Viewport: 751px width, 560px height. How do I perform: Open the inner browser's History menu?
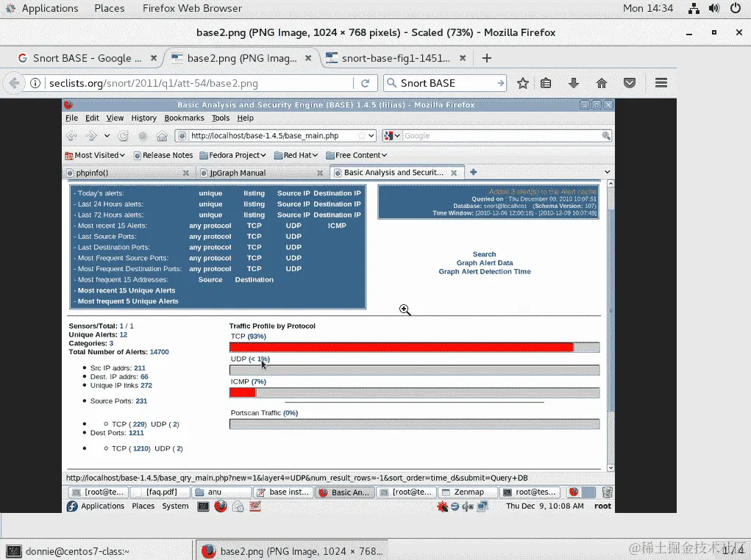[x=143, y=118]
